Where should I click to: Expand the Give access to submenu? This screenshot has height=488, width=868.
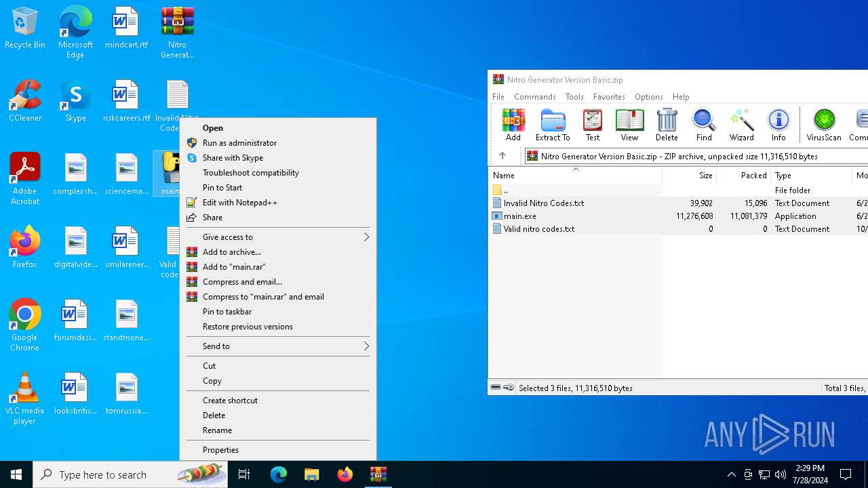pyautogui.click(x=278, y=237)
